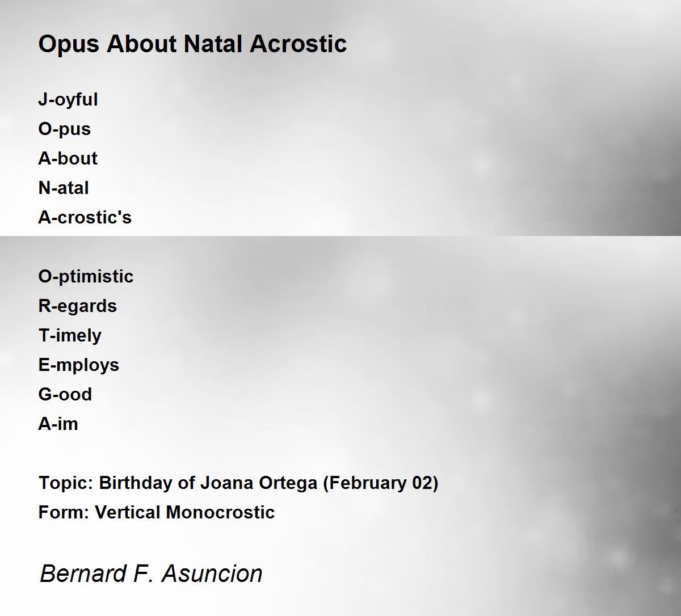Click the R-egards line
The height and width of the screenshot is (616, 681).
(x=77, y=306)
